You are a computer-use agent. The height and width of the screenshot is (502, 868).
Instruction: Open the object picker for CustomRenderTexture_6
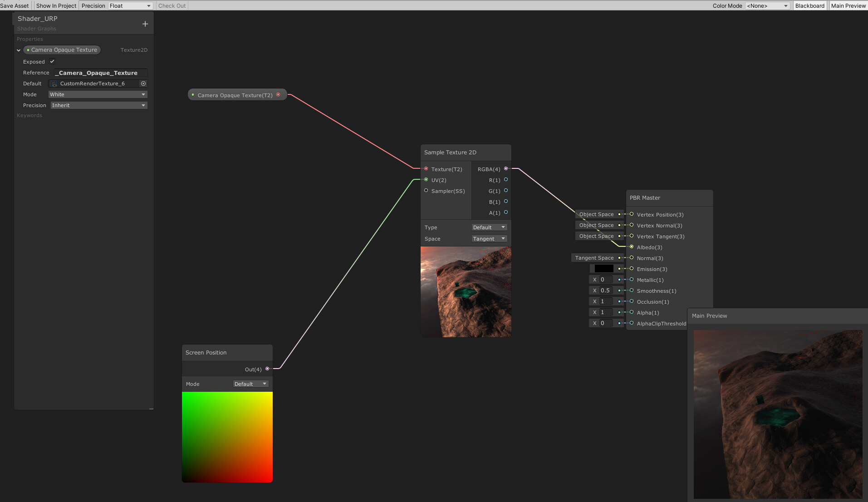pos(143,84)
